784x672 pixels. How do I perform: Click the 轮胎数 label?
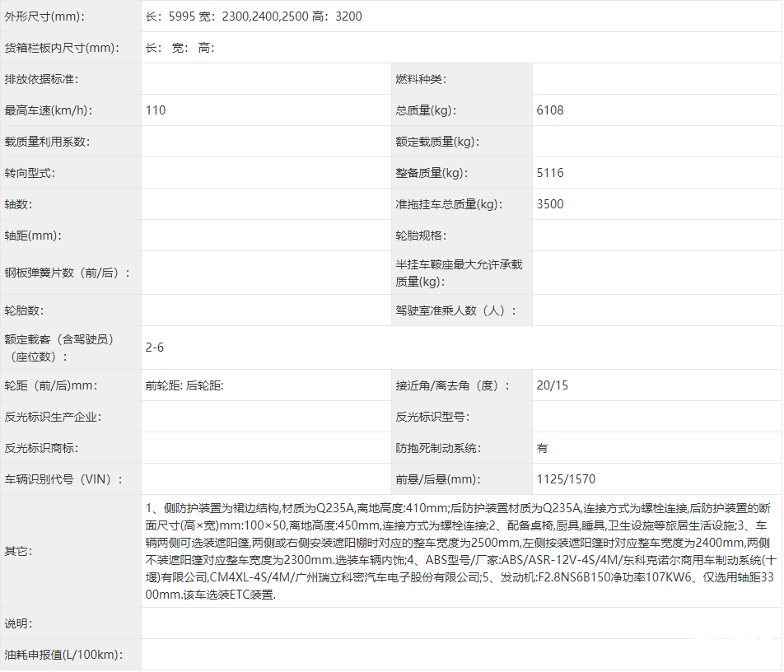click(24, 311)
